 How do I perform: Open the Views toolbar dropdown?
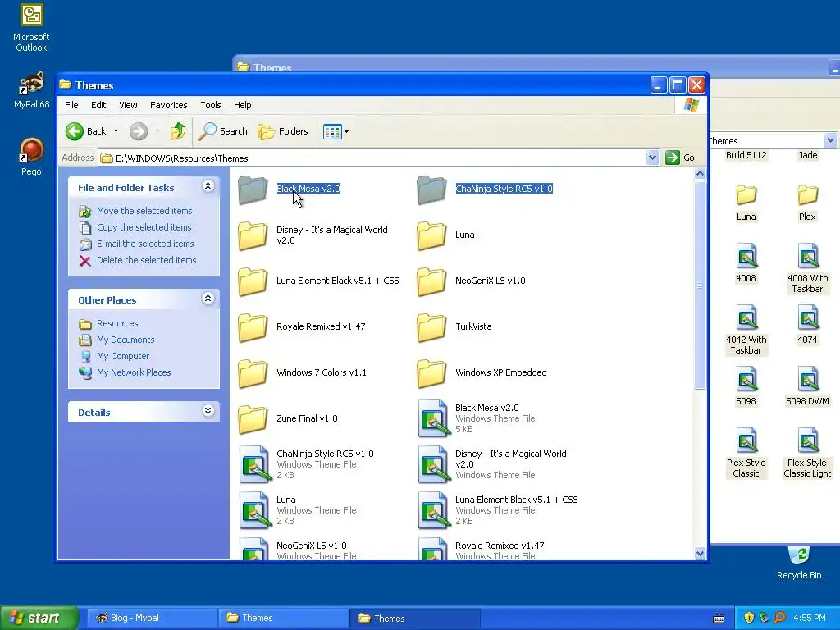tap(336, 131)
